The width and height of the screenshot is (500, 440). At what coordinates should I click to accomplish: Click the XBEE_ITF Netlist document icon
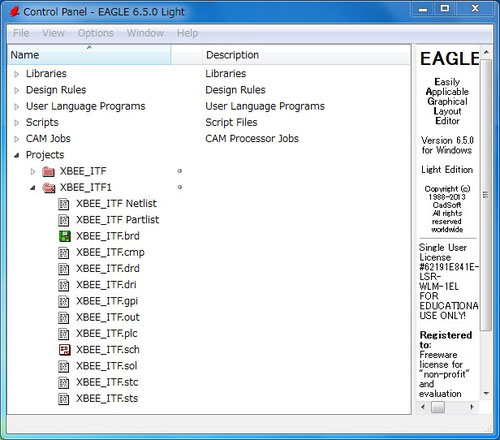(x=64, y=204)
